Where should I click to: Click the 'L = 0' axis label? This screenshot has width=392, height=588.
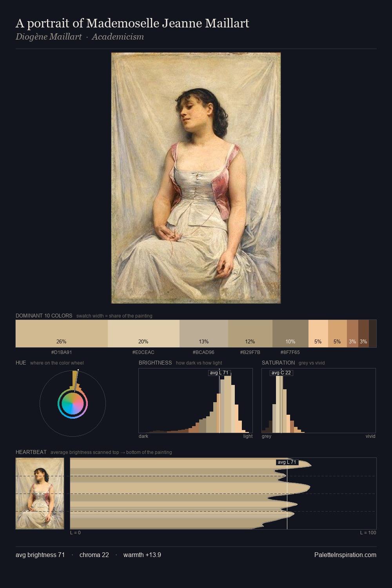click(x=75, y=532)
